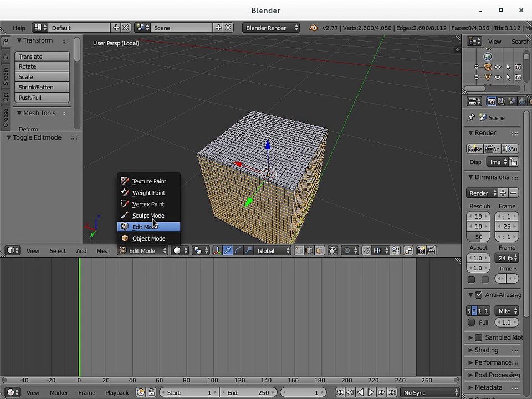Choose Weight Paint from mode menu
Image resolution: width=532 pixels, height=399 pixels.
(x=149, y=193)
